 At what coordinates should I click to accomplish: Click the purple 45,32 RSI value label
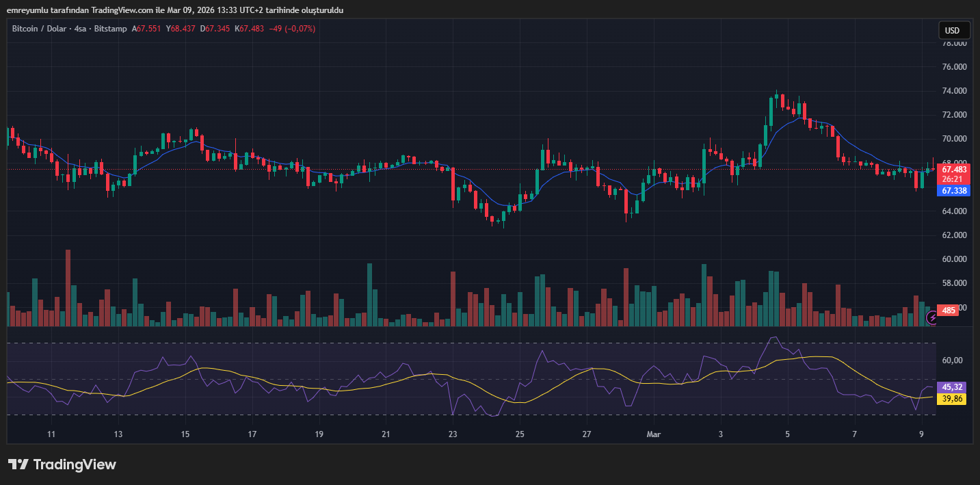(953, 387)
